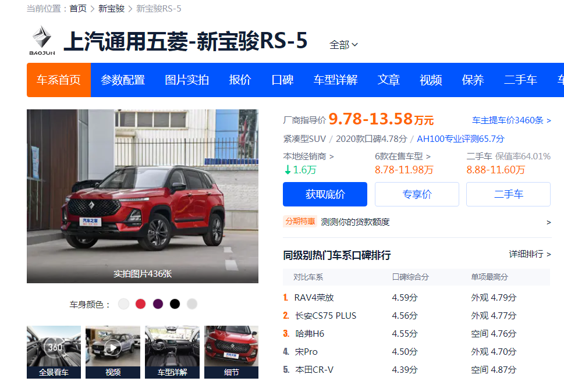Image resolution: width=564 pixels, height=392 pixels.
Task: Click the 分期特惠 tag
Action: (x=300, y=222)
